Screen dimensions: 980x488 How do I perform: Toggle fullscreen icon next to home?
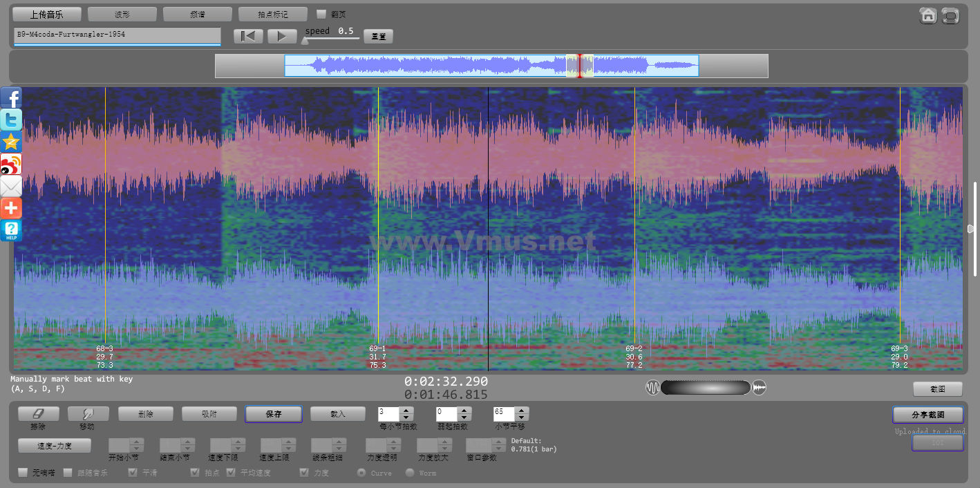951,15
